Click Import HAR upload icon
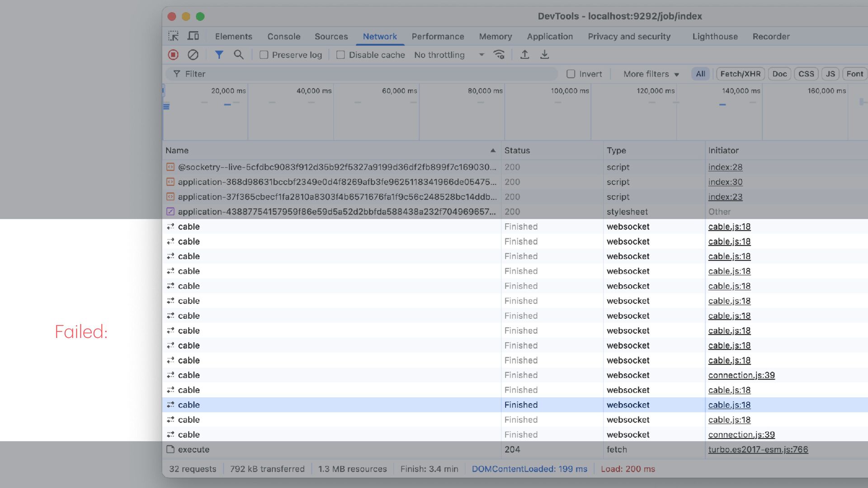868x488 pixels. point(524,55)
